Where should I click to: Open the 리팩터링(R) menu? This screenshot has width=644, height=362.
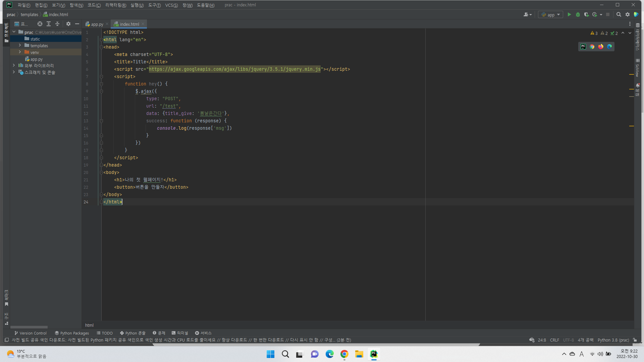pos(116,5)
